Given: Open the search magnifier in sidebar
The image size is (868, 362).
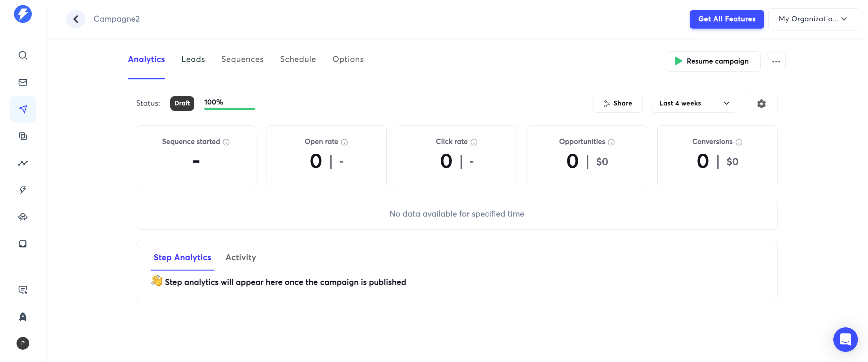Looking at the screenshot, I should (23, 55).
